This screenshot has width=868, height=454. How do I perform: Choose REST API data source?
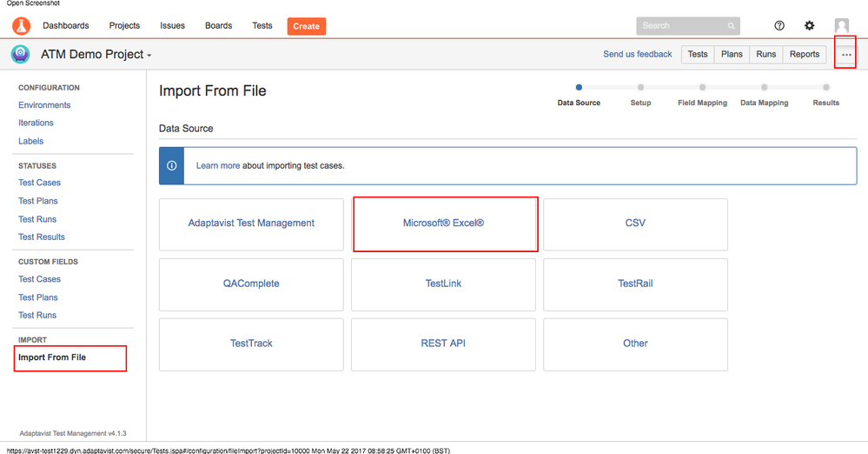(x=443, y=344)
